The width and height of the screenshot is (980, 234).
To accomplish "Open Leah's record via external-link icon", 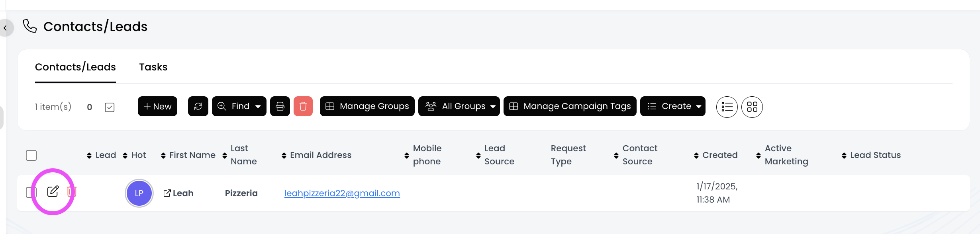I will tap(167, 193).
